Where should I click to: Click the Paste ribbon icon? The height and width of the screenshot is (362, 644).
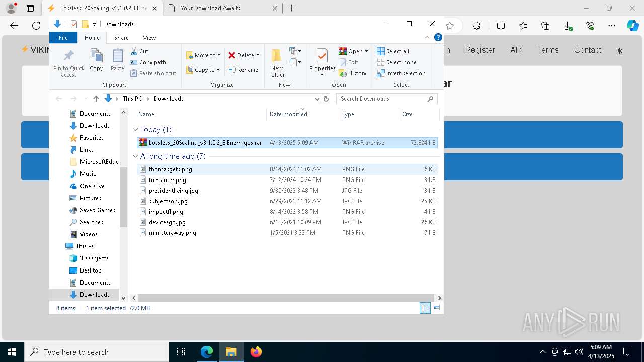point(117,60)
